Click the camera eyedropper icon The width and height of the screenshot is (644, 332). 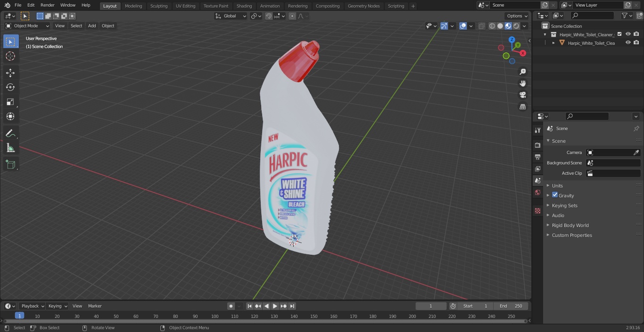pyautogui.click(x=636, y=153)
